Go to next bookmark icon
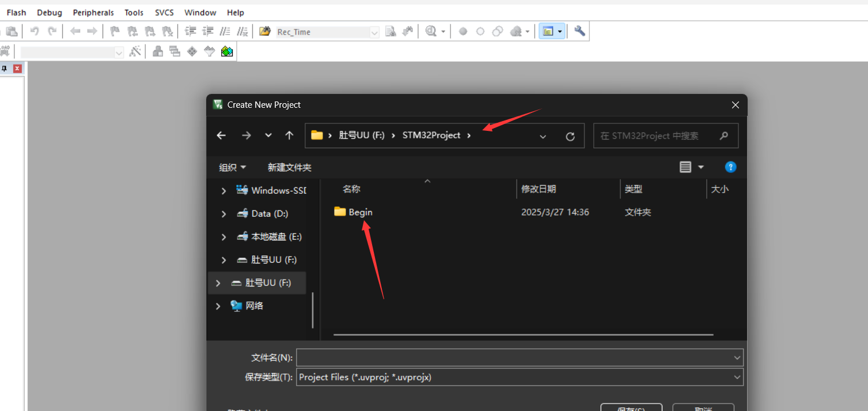Screen dimensions: 868x411 [x=150, y=31]
